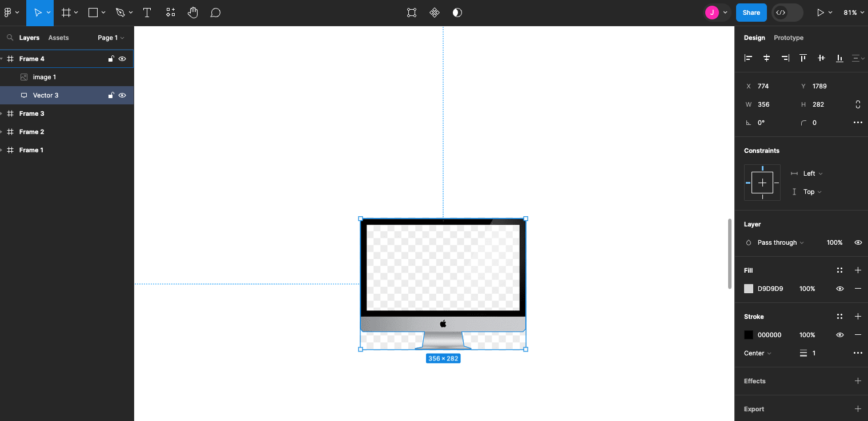This screenshot has height=421, width=868.
Task: Toggle visibility of Vector 3 layer
Action: pyautogui.click(x=122, y=95)
